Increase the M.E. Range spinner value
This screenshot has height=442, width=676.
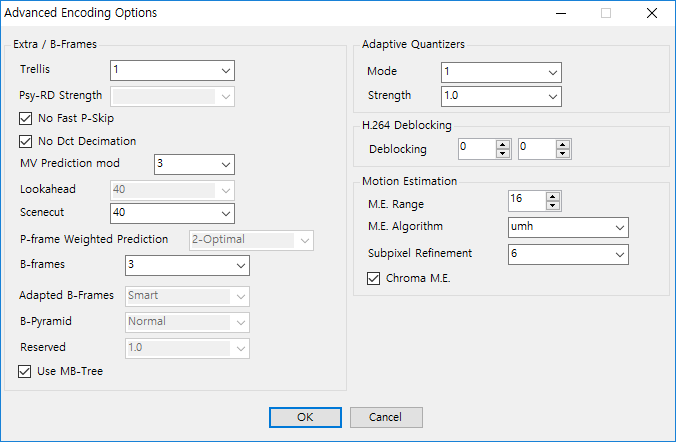pos(553,197)
